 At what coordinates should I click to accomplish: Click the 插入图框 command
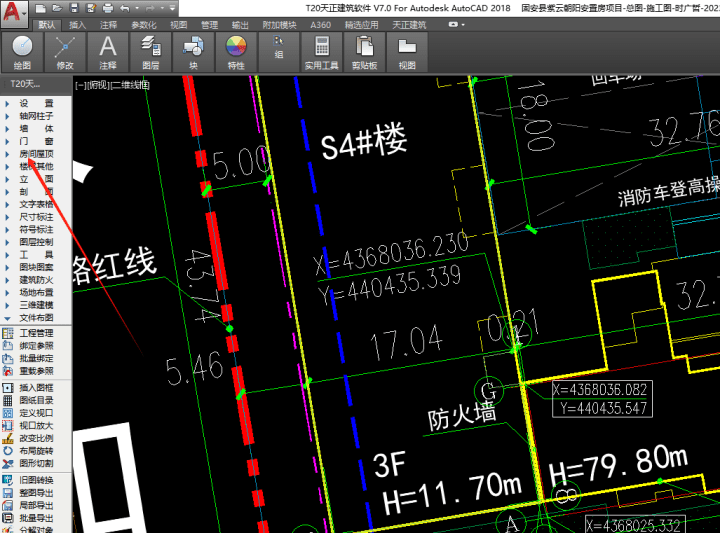pyautogui.click(x=36, y=388)
